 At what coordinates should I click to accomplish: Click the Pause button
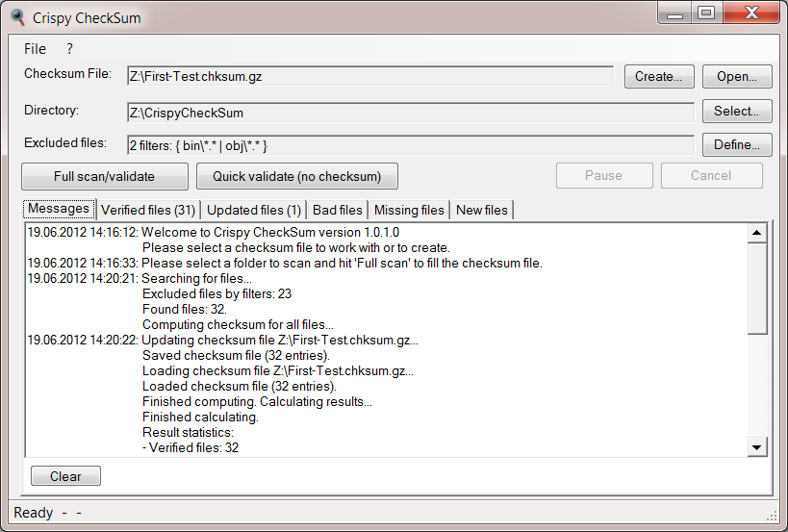[604, 175]
